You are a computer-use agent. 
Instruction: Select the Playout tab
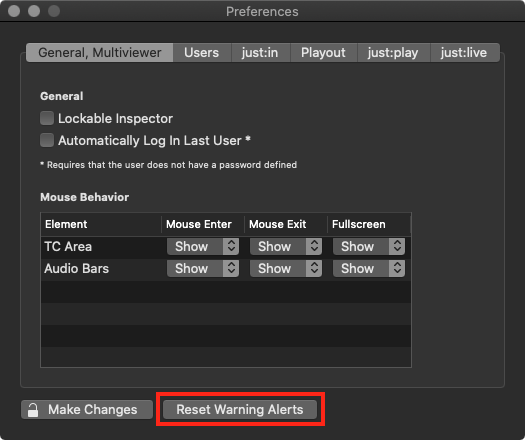(323, 53)
